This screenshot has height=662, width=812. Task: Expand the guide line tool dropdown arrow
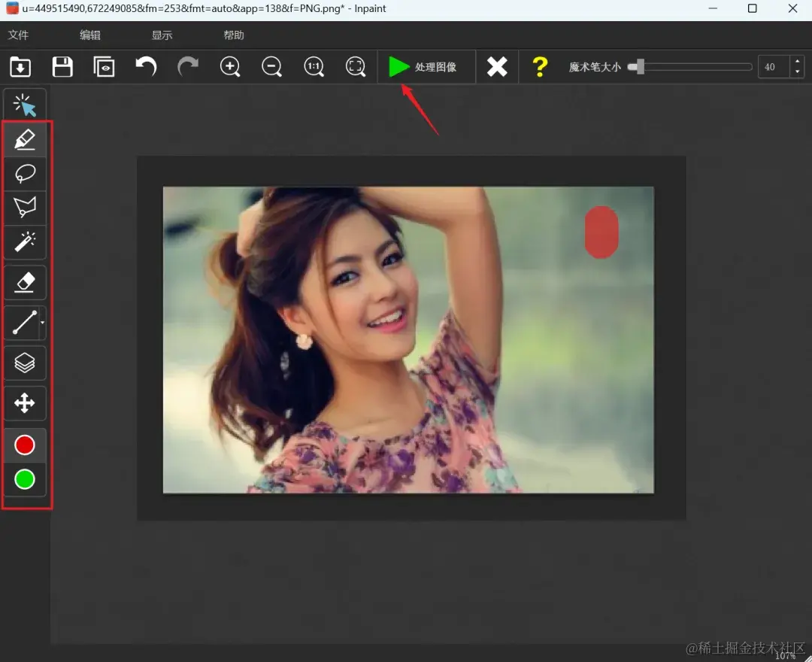(x=42, y=323)
